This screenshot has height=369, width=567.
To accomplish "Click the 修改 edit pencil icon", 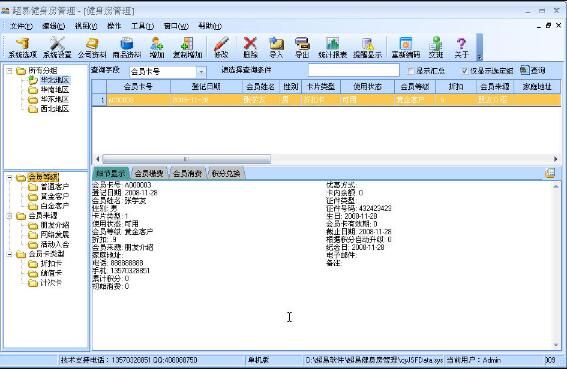I will pos(221,48).
